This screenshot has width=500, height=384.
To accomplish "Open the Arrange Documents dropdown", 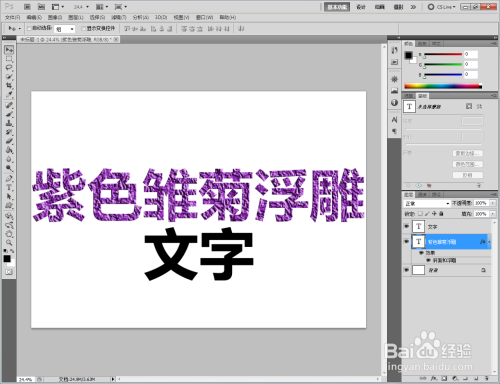I will click(102, 7).
